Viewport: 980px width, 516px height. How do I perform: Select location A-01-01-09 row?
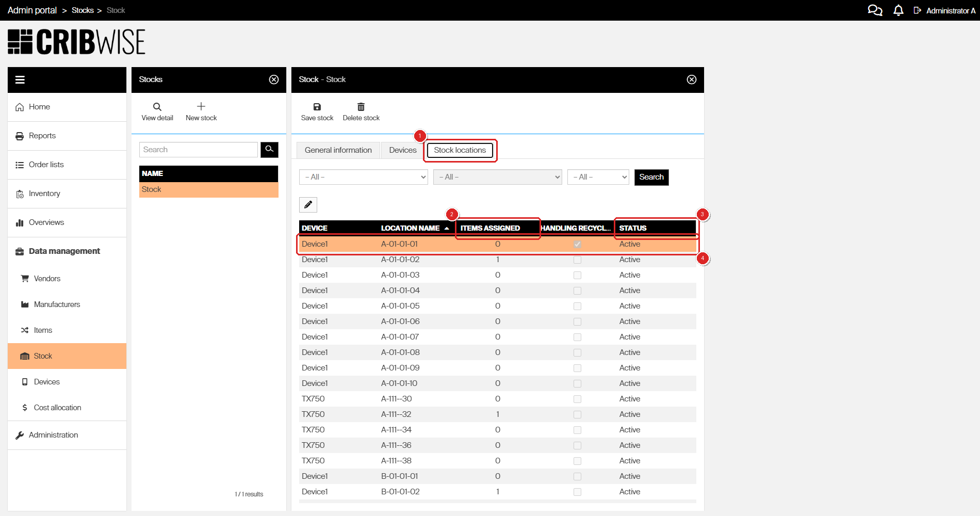(x=498, y=368)
